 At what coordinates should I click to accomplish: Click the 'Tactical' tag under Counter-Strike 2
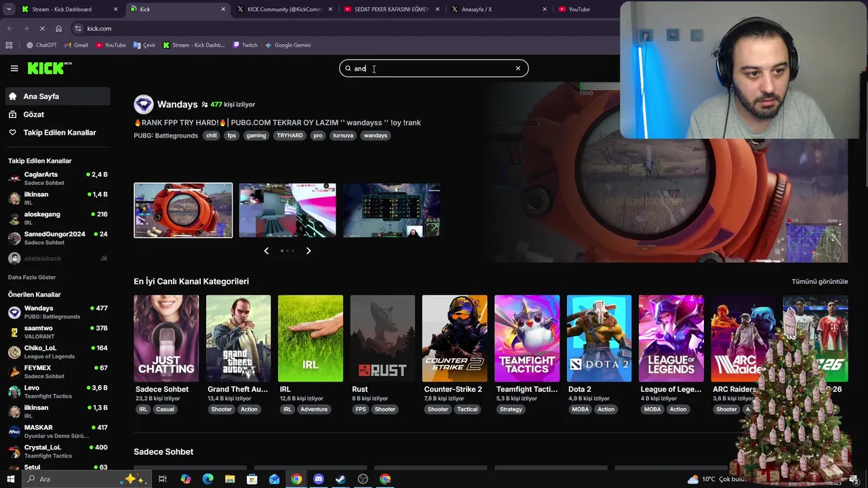pos(467,409)
